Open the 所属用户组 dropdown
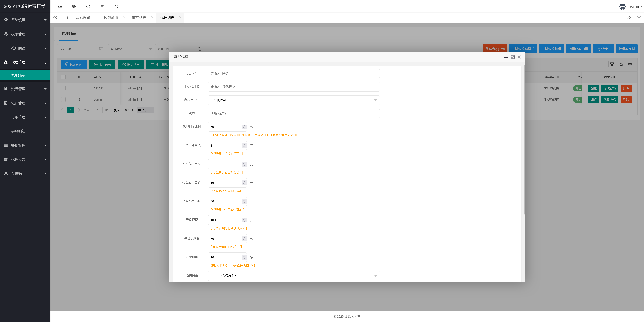644x322 pixels. (293, 100)
